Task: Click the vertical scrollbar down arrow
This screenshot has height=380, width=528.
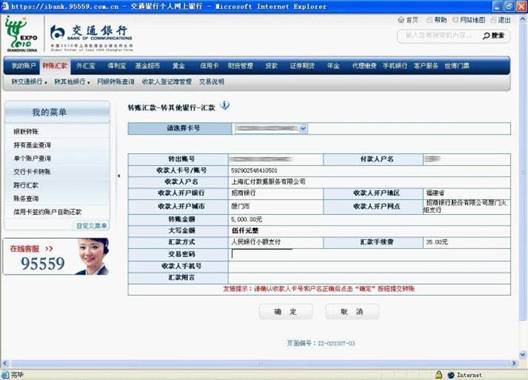Action: pyautogui.click(x=523, y=354)
